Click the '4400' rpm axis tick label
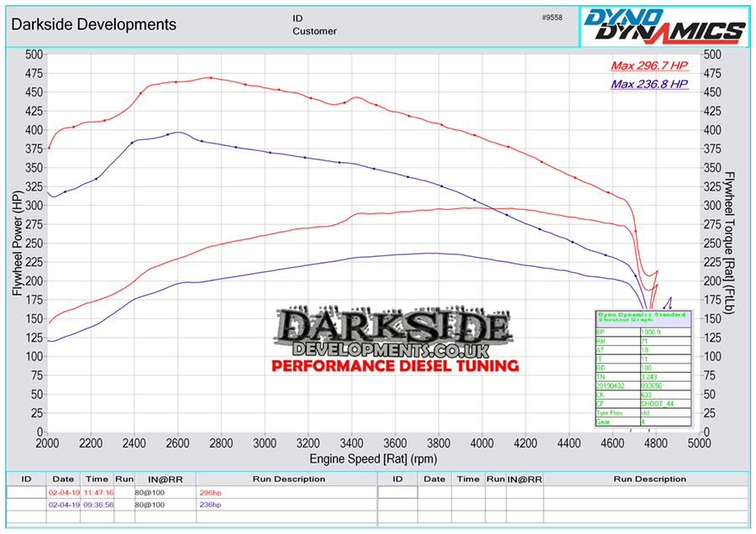 pos(569,443)
